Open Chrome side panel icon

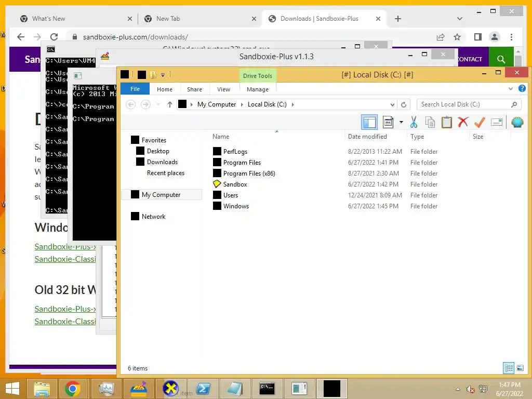click(x=478, y=37)
